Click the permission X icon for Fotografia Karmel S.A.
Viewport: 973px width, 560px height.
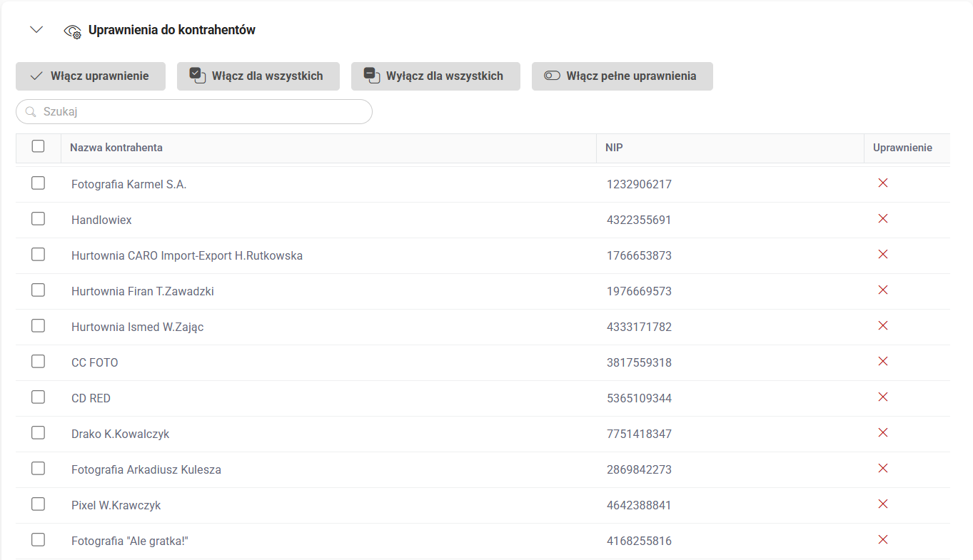click(882, 183)
